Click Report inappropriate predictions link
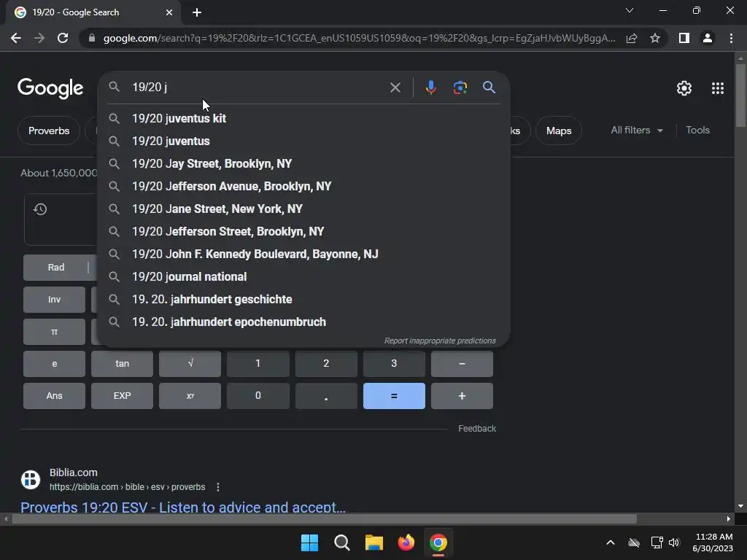747x560 pixels. [440, 341]
